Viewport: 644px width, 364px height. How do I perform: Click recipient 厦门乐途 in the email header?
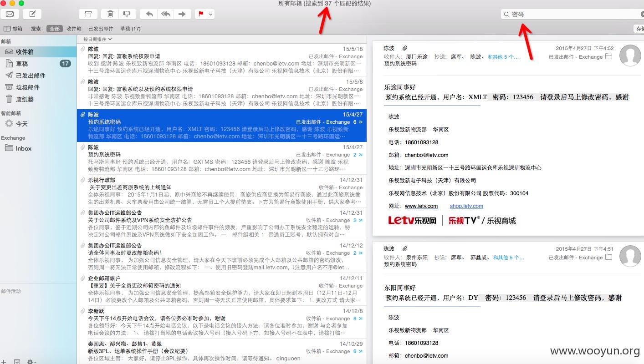[417, 57]
